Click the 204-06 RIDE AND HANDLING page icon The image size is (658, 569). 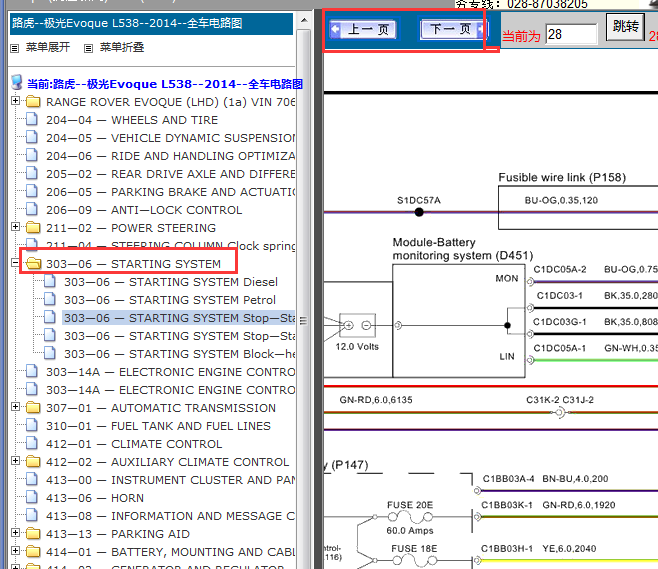point(32,155)
